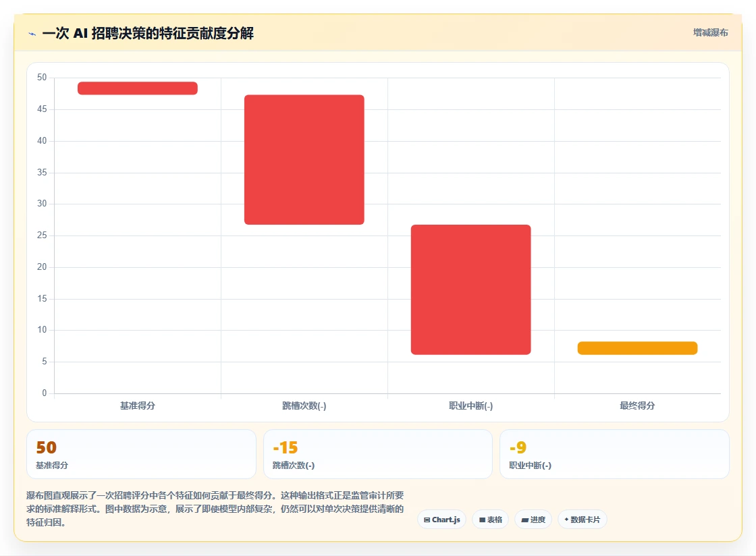Click the 基准得分 x-axis label
This screenshot has width=756, height=556.
(138, 406)
